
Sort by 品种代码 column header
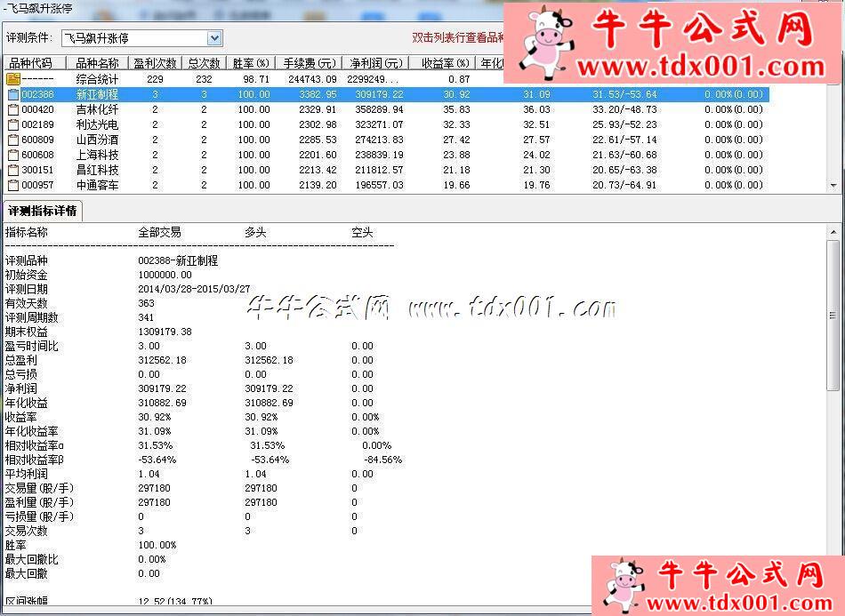(x=32, y=63)
